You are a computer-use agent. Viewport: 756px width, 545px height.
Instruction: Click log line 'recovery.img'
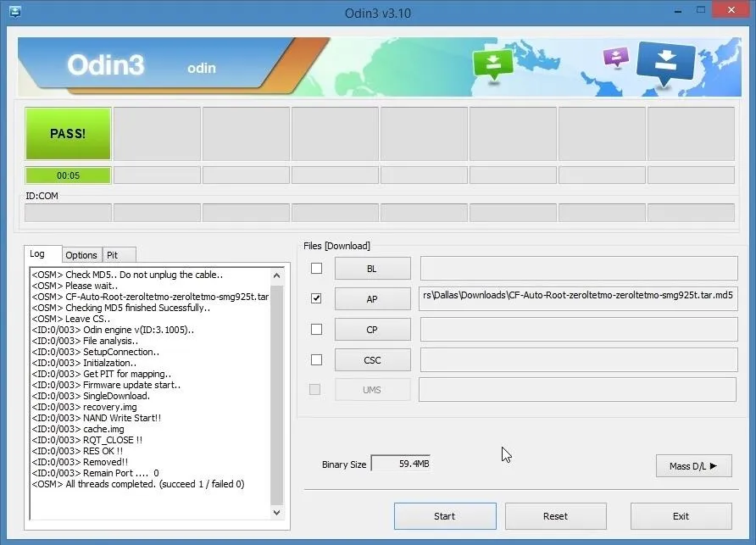85,407
